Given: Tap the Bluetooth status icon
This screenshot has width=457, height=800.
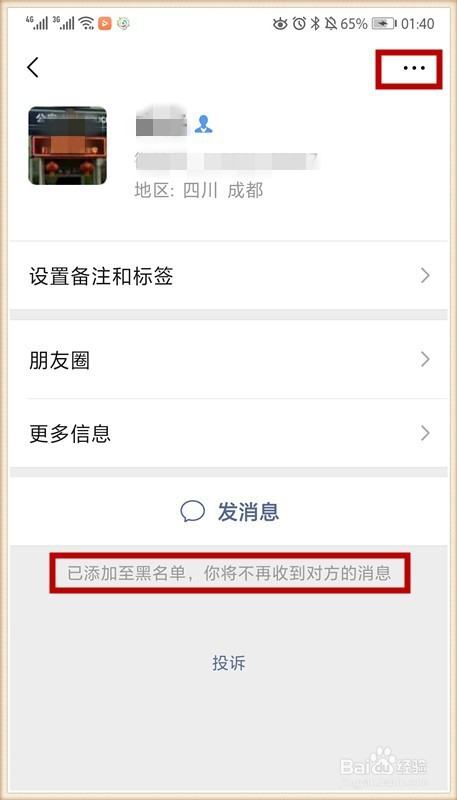Looking at the screenshot, I should coord(316,23).
